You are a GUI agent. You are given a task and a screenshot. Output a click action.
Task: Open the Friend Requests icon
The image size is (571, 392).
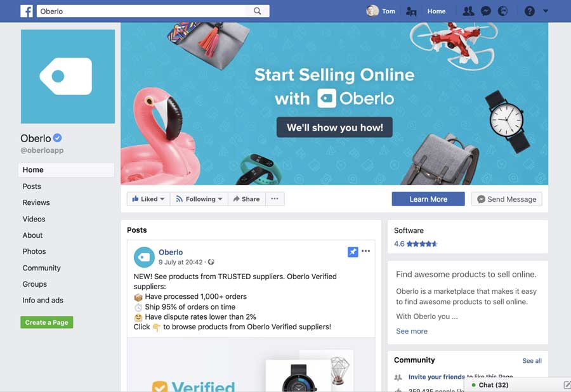[468, 11]
